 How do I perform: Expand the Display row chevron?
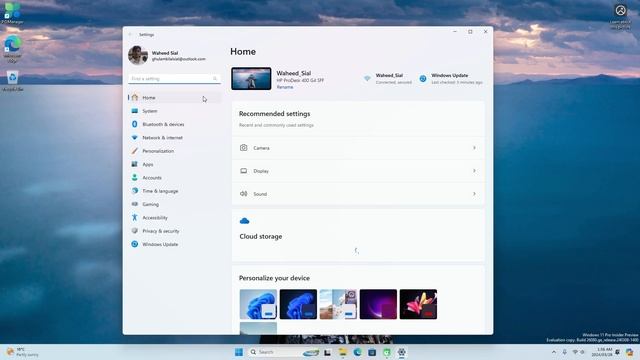[x=474, y=171]
